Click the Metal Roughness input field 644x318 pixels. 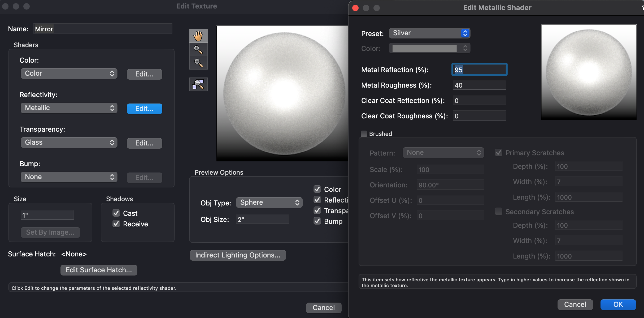click(x=479, y=85)
